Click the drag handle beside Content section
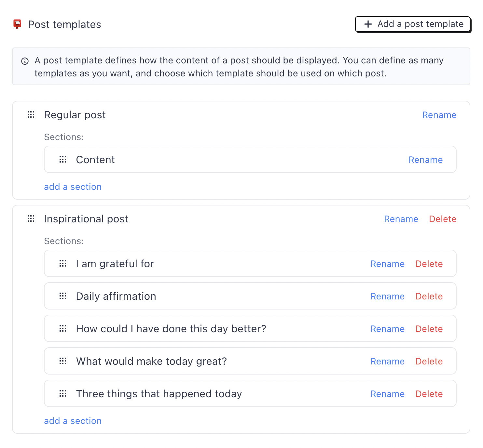This screenshot has width=483, height=448. click(63, 160)
